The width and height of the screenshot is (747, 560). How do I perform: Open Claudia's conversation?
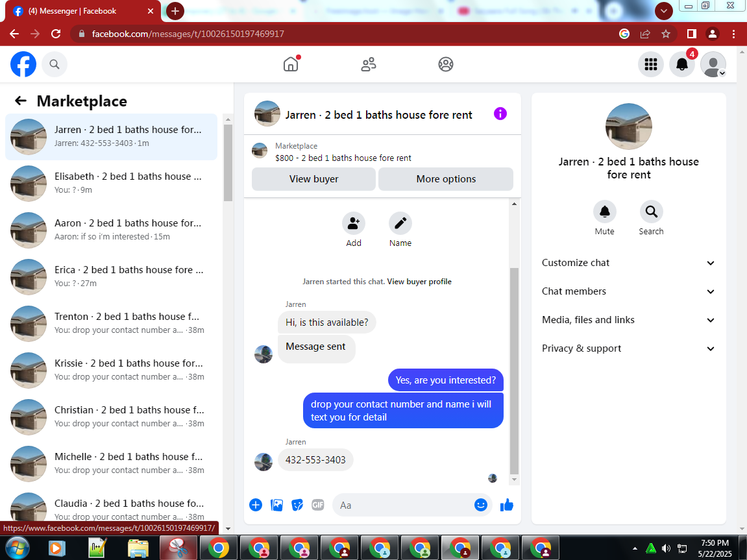(111, 505)
